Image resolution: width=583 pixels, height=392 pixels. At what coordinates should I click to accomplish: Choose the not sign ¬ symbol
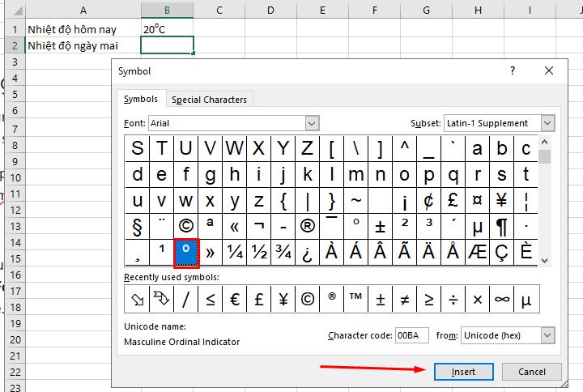(259, 226)
